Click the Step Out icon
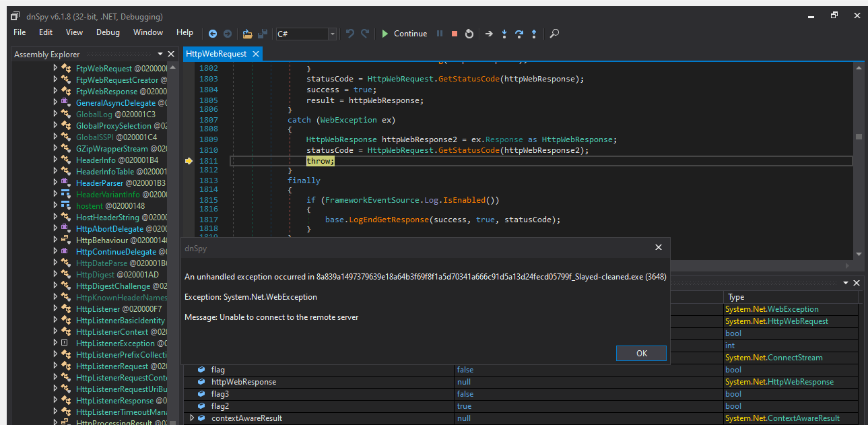This screenshot has width=868, height=425. pyautogui.click(x=534, y=33)
